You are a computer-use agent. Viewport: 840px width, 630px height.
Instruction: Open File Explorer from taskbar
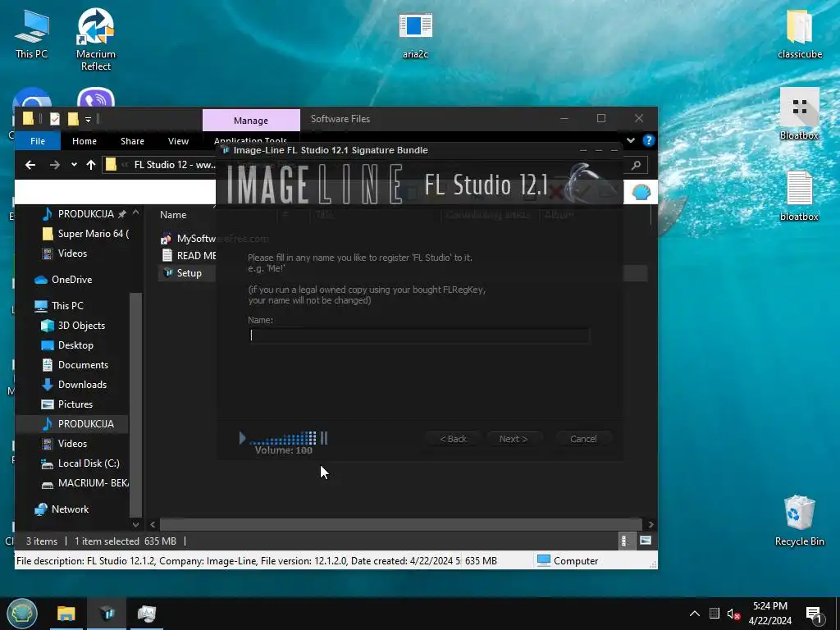(x=66, y=614)
